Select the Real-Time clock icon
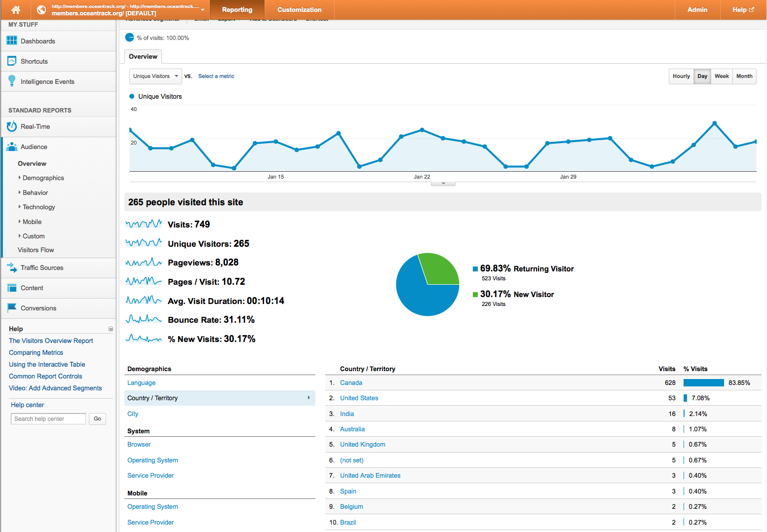This screenshot has height=532, width=767. [12, 126]
